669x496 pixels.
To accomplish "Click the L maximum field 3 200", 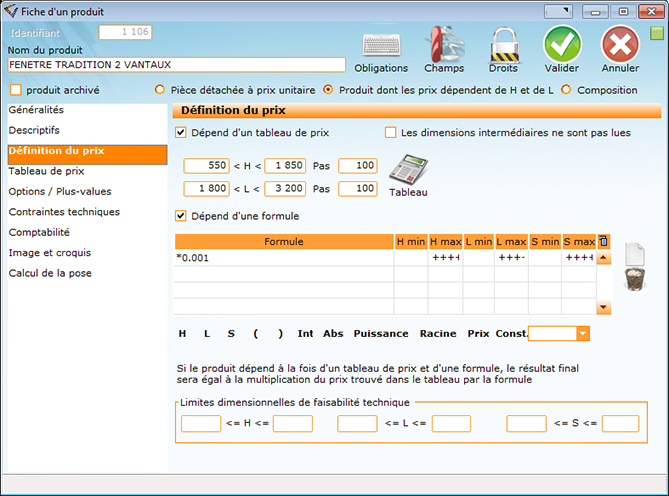I will pos(285,189).
